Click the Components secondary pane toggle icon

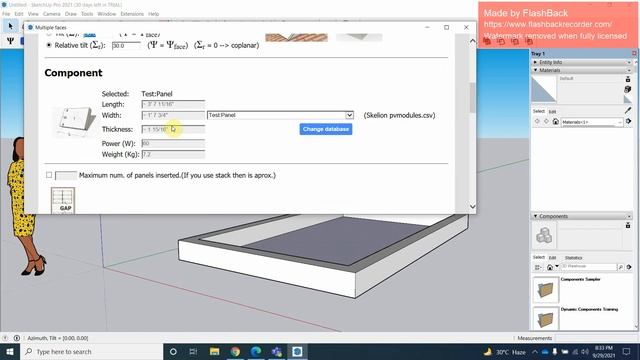pyautogui.click(x=628, y=225)
